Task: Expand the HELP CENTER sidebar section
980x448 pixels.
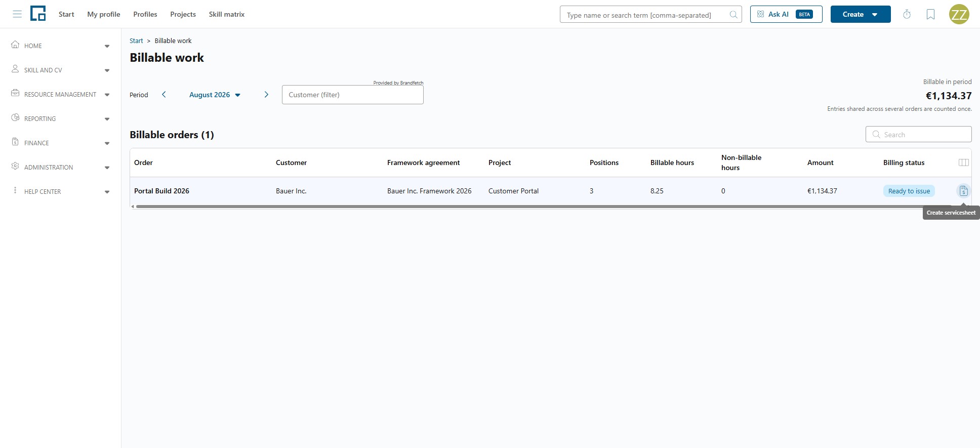Action: pyautogui.click(x=107, y=192)
